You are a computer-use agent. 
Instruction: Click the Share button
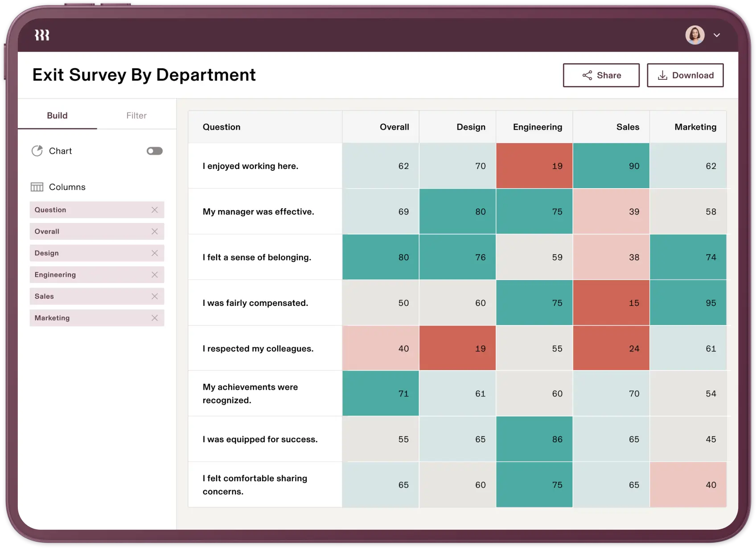click(x=601, y=75)
